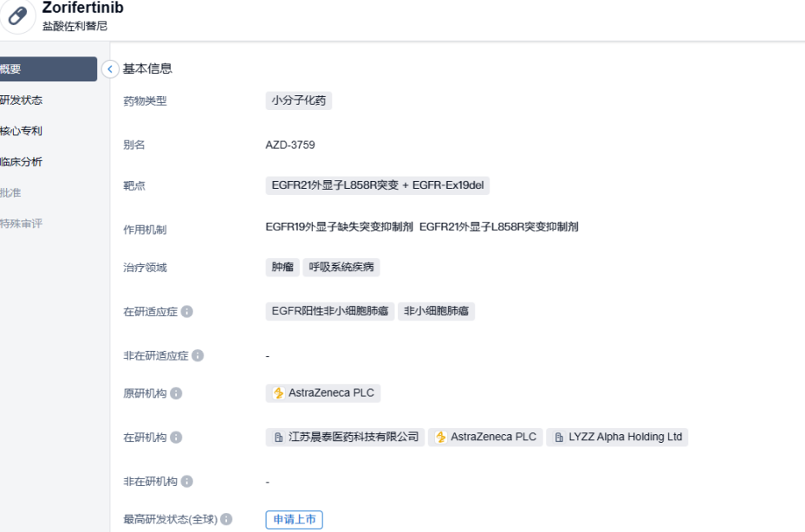
Task: Click the Zorifertinib drug pill icon
Action: (x=17, y=16)
